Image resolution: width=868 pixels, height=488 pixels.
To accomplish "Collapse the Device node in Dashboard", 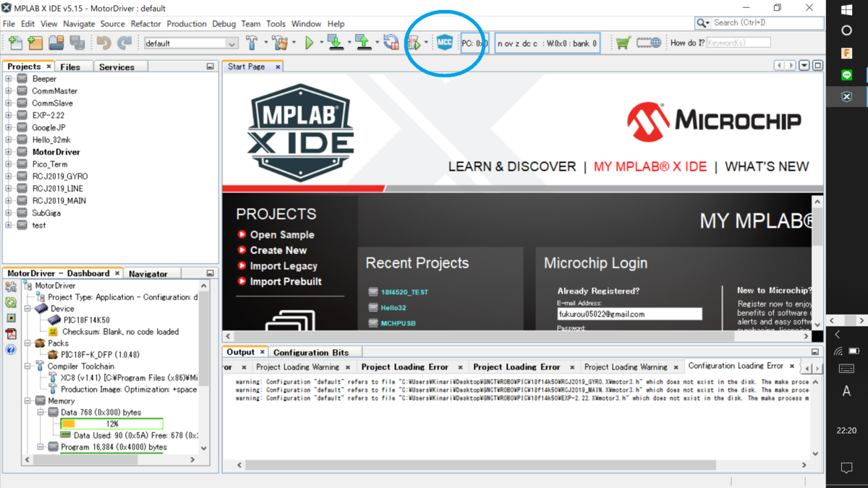I will pos(28,309).
